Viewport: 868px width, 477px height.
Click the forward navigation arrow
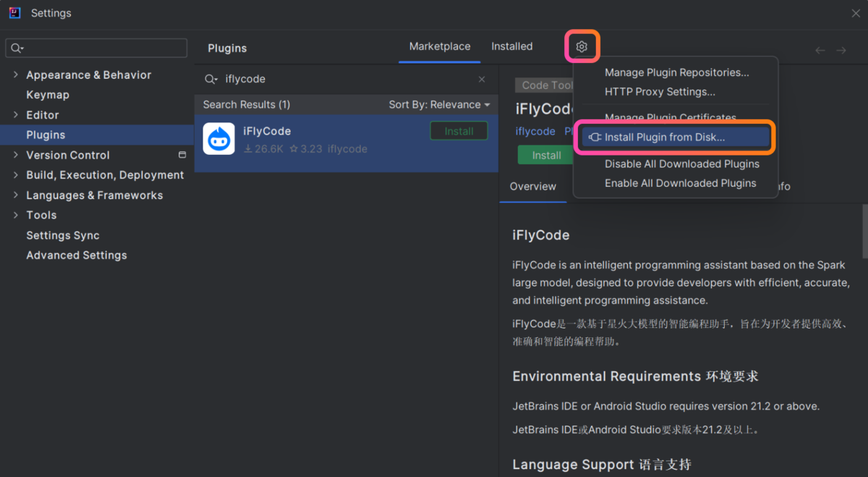[x=841, y=50]
